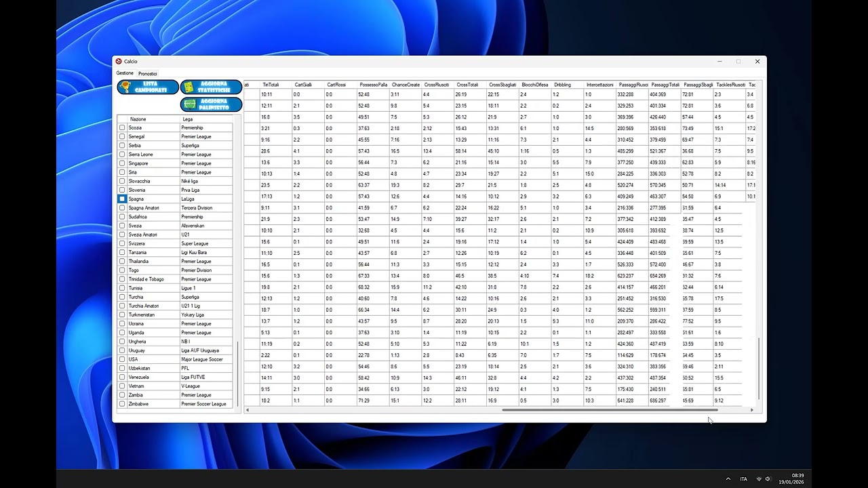Select the Uzbekistan PFL row
Screen dimensions: 868x488
(176, 368)
